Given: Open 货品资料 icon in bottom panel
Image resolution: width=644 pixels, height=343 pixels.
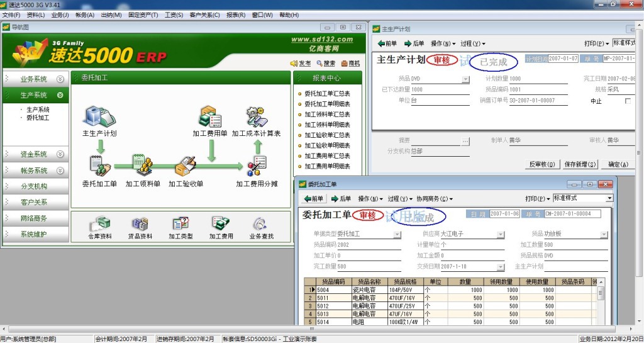Looking at the screenshot, I should [140, 224].
